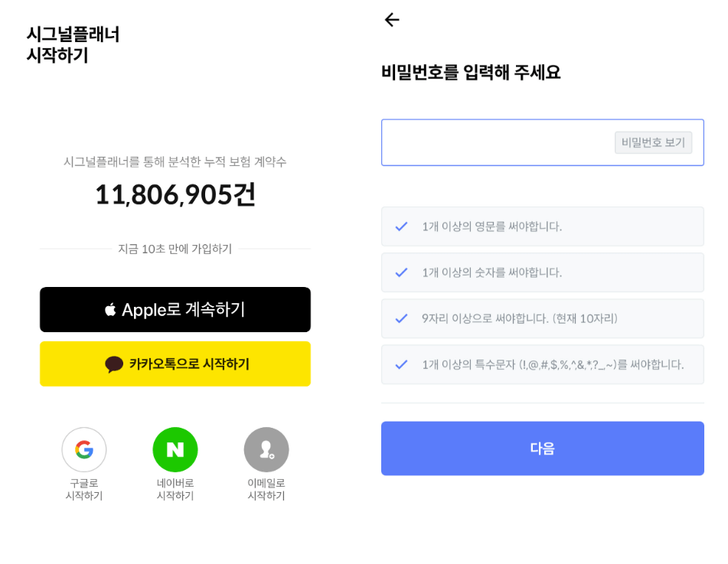Click the Apple logo on the black button
This screenshot has width=728, height=564.
coord(110,309)
